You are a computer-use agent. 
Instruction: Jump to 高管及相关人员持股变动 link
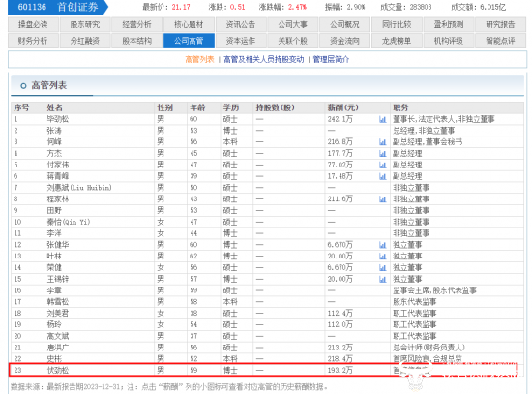264,59
